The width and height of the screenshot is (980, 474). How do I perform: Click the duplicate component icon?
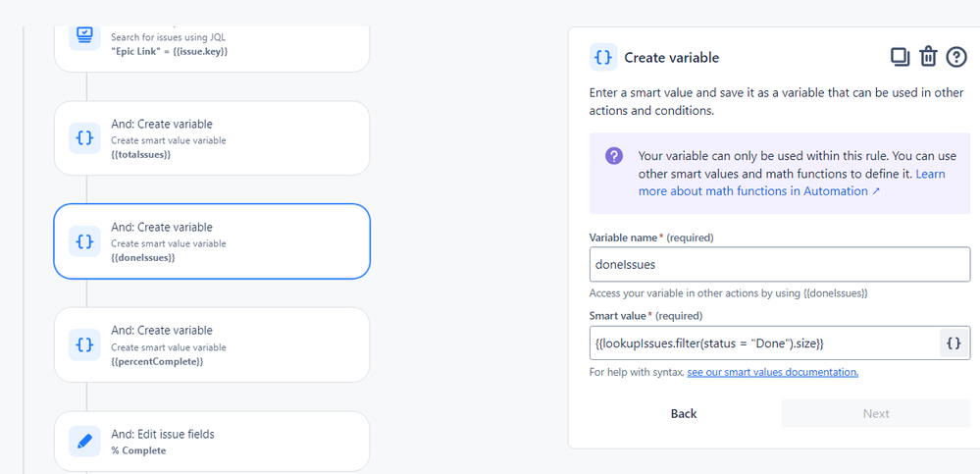click(900, 57)
